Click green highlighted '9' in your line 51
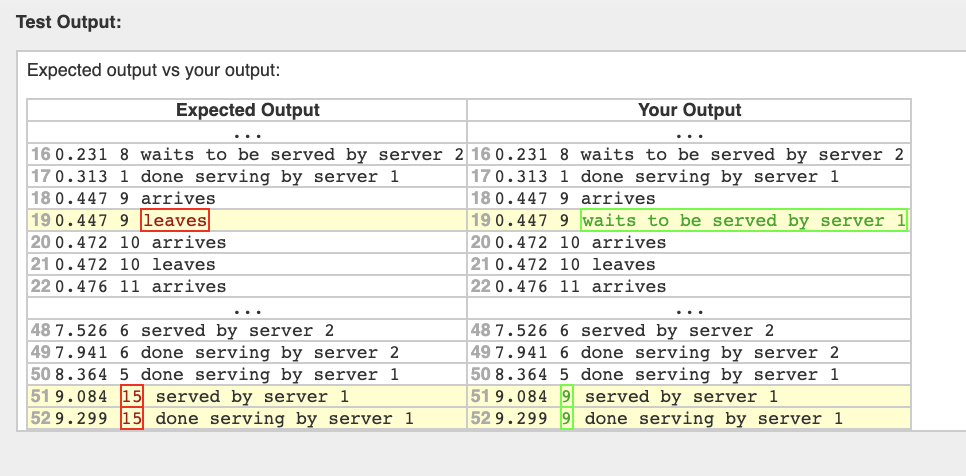 [x=567, y=397]
